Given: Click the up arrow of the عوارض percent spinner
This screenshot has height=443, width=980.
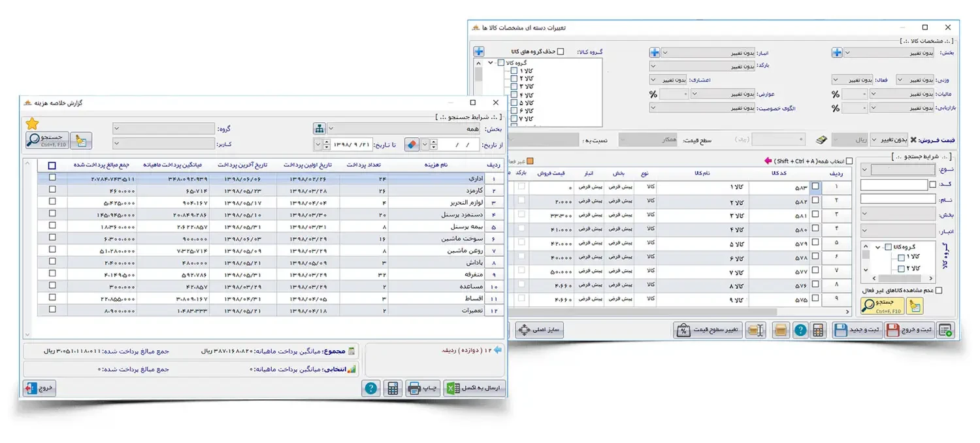Looking at the screenshot, I should [x=687, y=91].
